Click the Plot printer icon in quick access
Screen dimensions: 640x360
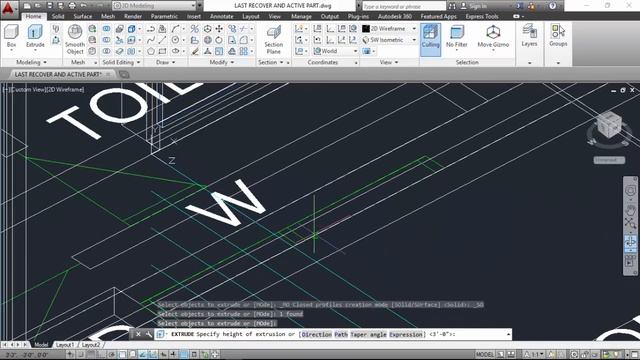point(72,6)
